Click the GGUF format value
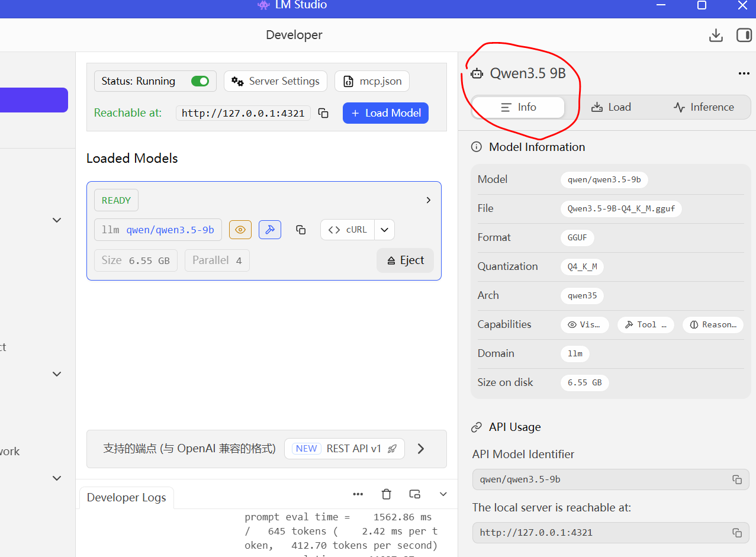 click(577, 237)
